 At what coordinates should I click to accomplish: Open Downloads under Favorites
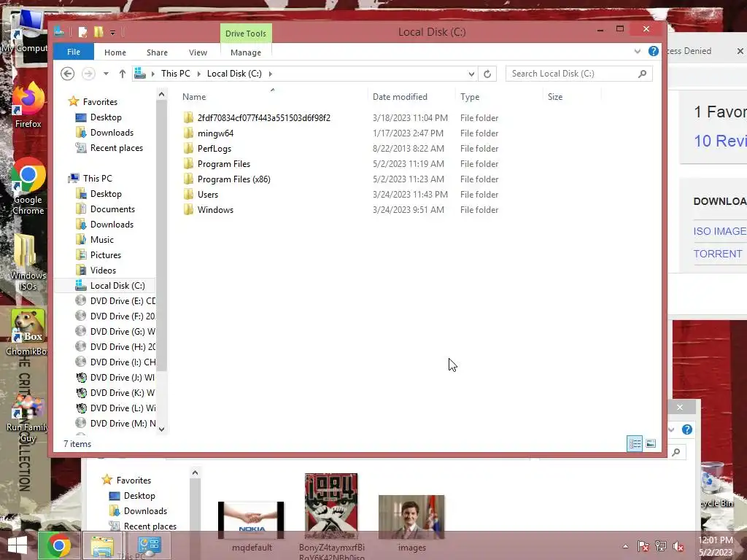coord(112,133)
